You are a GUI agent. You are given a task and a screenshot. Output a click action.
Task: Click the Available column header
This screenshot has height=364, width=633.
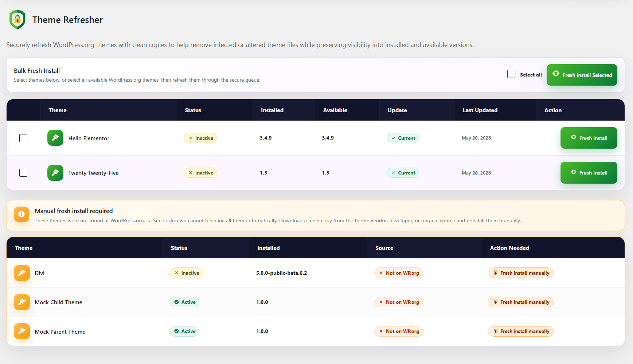pyautogui.click(x=335, y=110)
